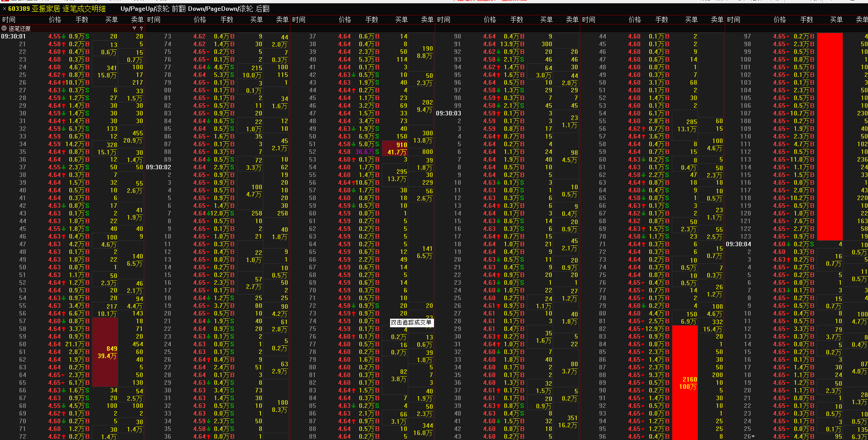The height and width of the screenshot is (440, 868).
Task: Select the 21.1万B volume cell
Action: tap(77, 344)
